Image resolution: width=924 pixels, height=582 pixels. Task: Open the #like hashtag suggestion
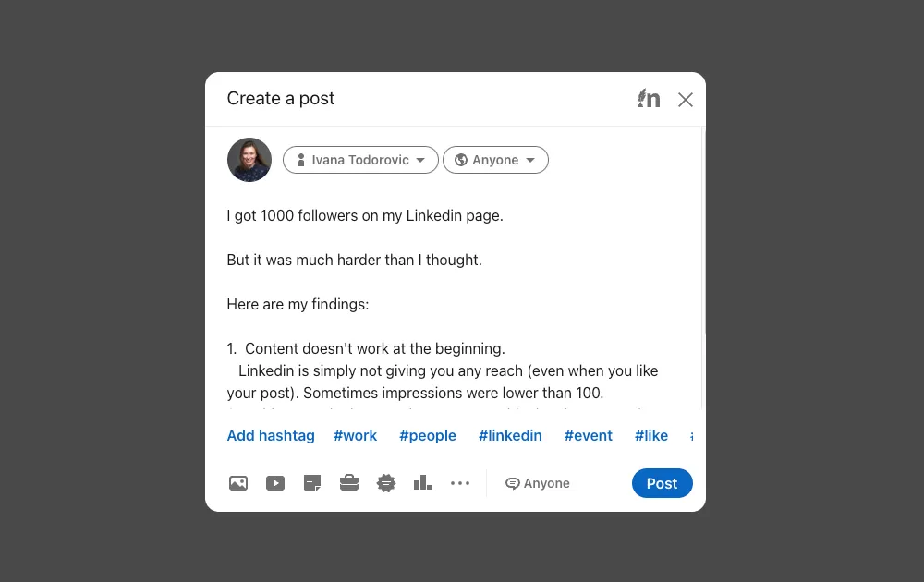point(650,435)
